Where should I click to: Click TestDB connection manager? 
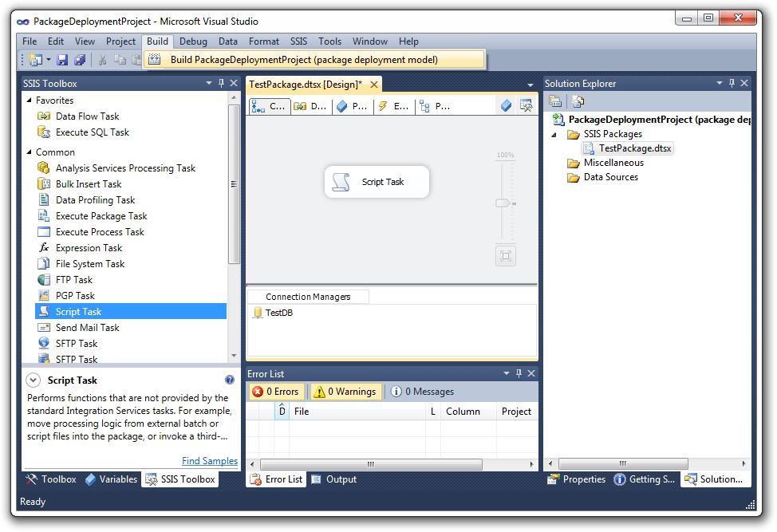[x=273, y=313]
